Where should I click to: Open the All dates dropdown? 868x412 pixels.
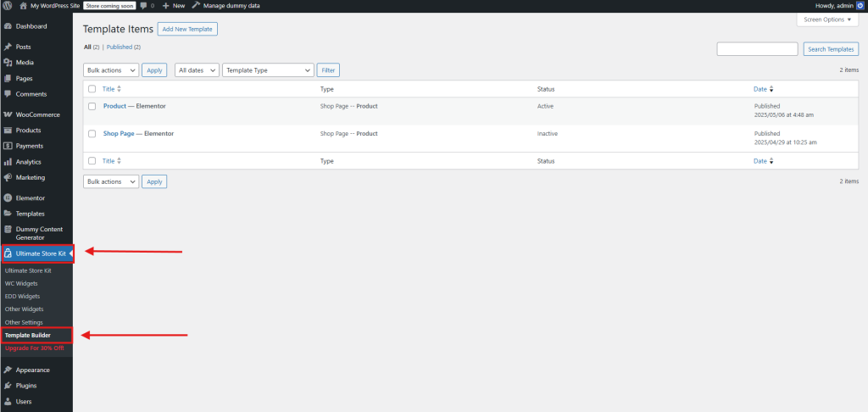coord(197,70)
